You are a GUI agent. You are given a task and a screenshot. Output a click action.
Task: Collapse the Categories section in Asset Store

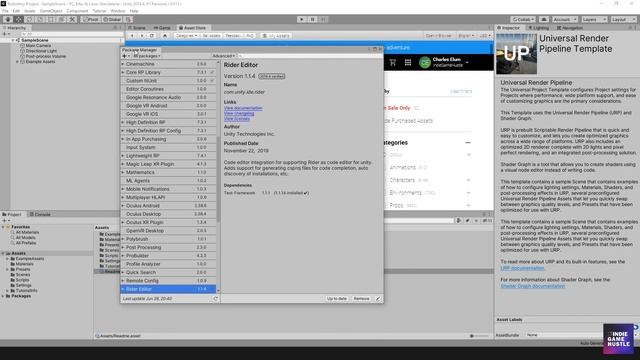pyautogui.click(x=468, y=142)
